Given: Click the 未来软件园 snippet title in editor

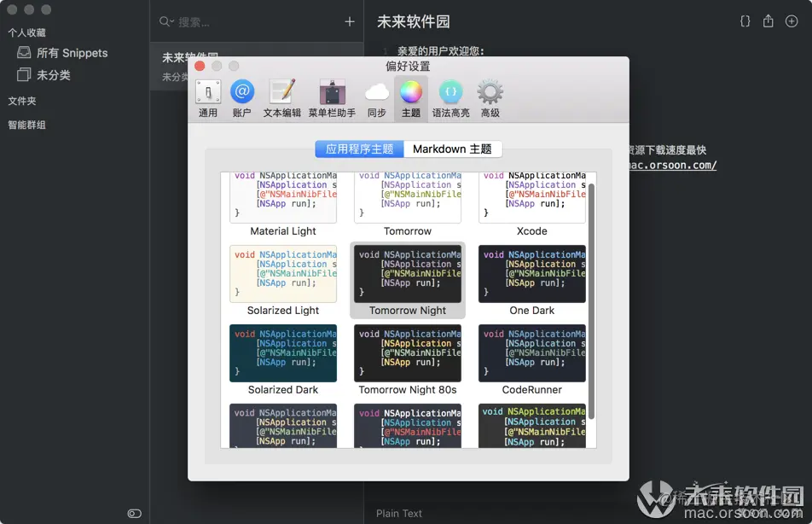Looking at the screenshot, I should (413, 22).
